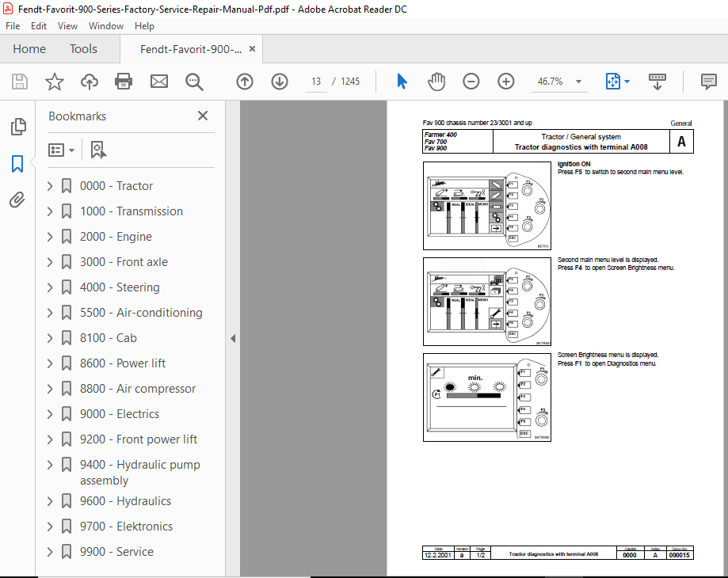728x578 pixels.
Task: Expand the 4000 - Steering bookmark
Action: tap(50, 287)
